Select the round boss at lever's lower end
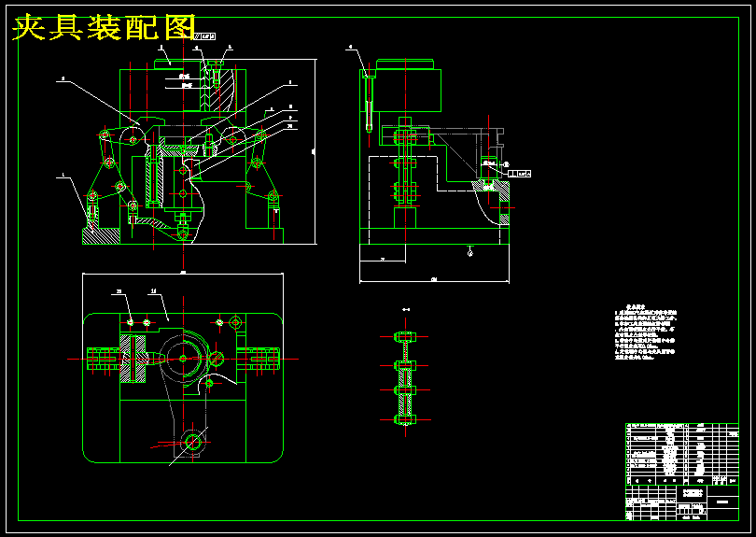The image size is (756, 537). [192, 442]
